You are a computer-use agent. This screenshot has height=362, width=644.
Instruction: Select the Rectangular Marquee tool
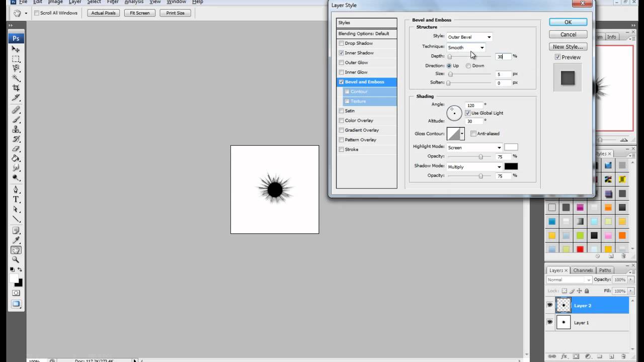tap(16, 59)
